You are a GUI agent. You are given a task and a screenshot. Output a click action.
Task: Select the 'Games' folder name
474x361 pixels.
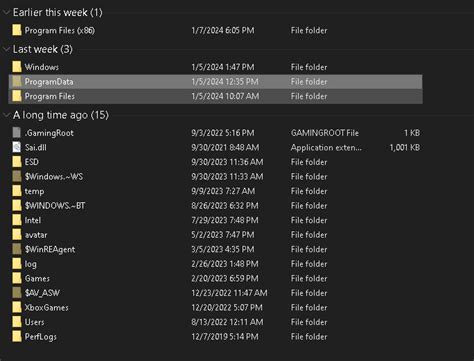[37, 278]
